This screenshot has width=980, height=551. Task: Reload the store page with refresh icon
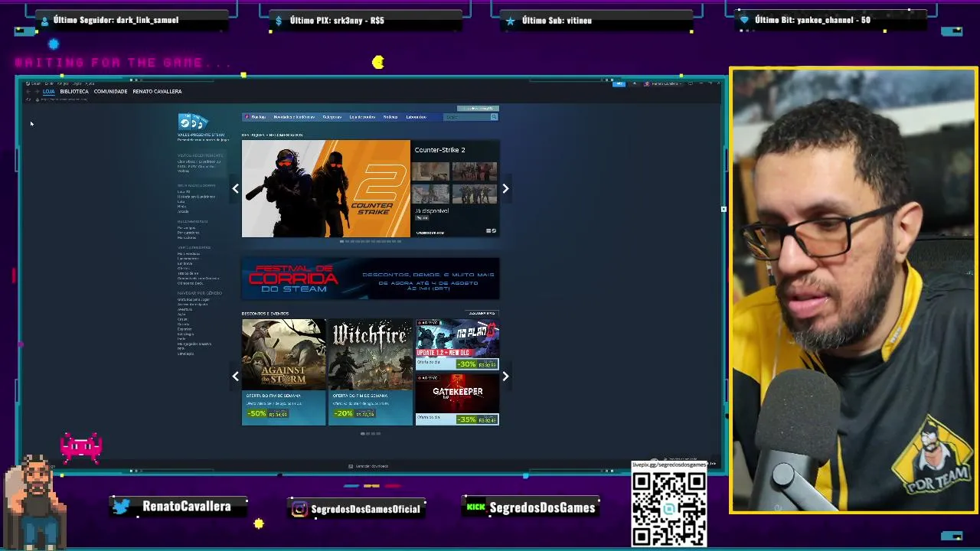click(28, 99)
